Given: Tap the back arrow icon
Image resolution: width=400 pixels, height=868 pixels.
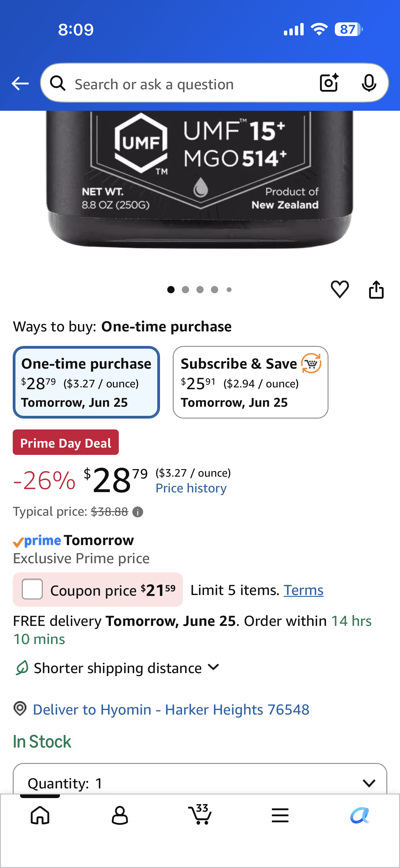Looking at the screenshot, I should [20, 84].
